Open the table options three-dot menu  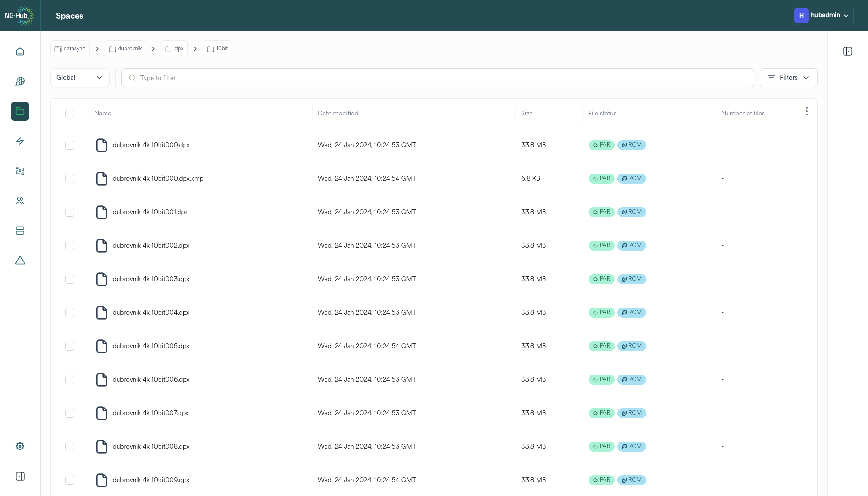(x=807, y=111)
